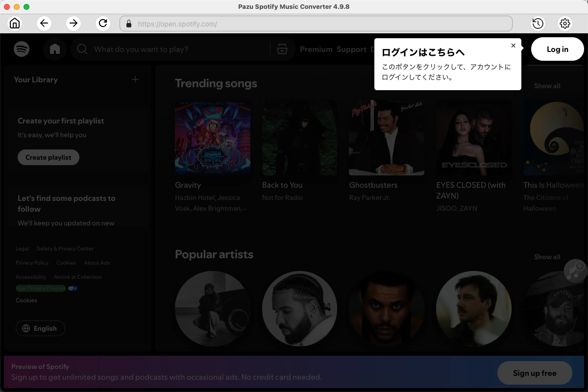Open the Premium menu item
The width and height of the screenshot is (588, 392).
point(316,49)
